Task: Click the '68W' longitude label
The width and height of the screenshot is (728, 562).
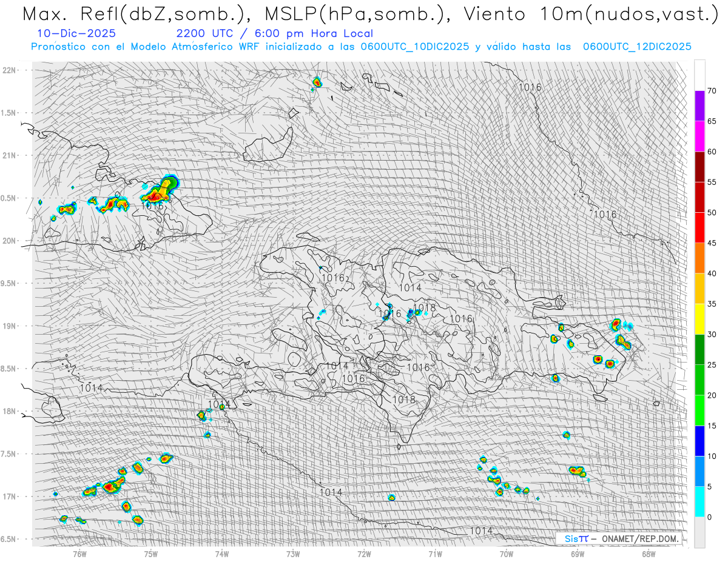Action: click(649, 554)
